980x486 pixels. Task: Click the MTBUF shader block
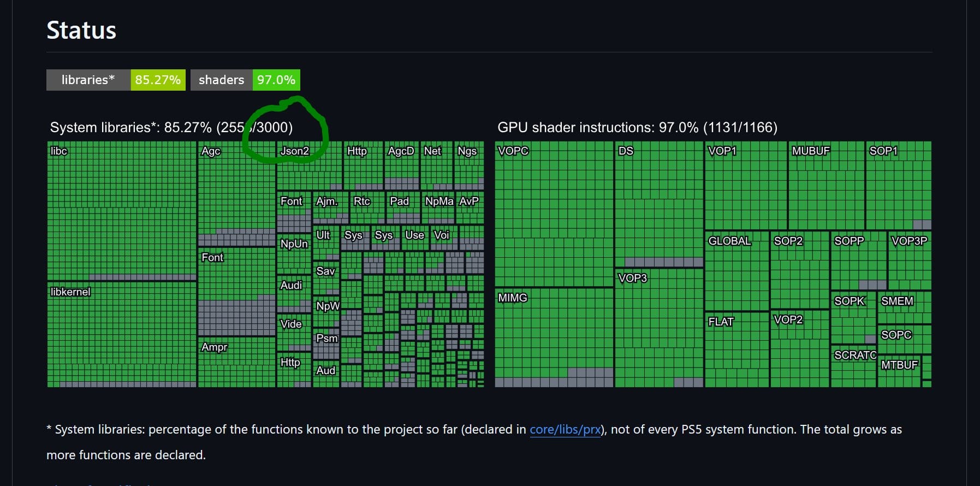(x=899, y=371)
